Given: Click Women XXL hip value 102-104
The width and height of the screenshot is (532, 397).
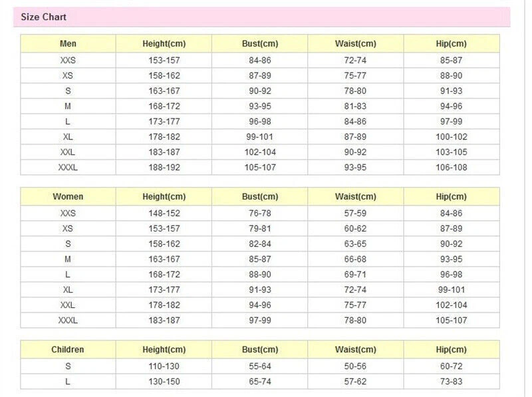Looking at the screenshot, I should coord(451,305).
